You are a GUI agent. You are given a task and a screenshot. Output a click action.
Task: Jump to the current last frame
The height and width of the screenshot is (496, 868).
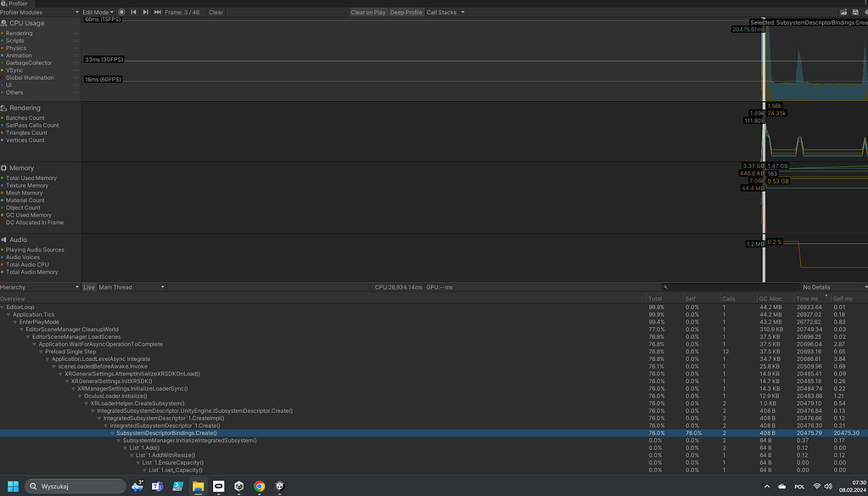pyautogui.click(x=156, y=12)
